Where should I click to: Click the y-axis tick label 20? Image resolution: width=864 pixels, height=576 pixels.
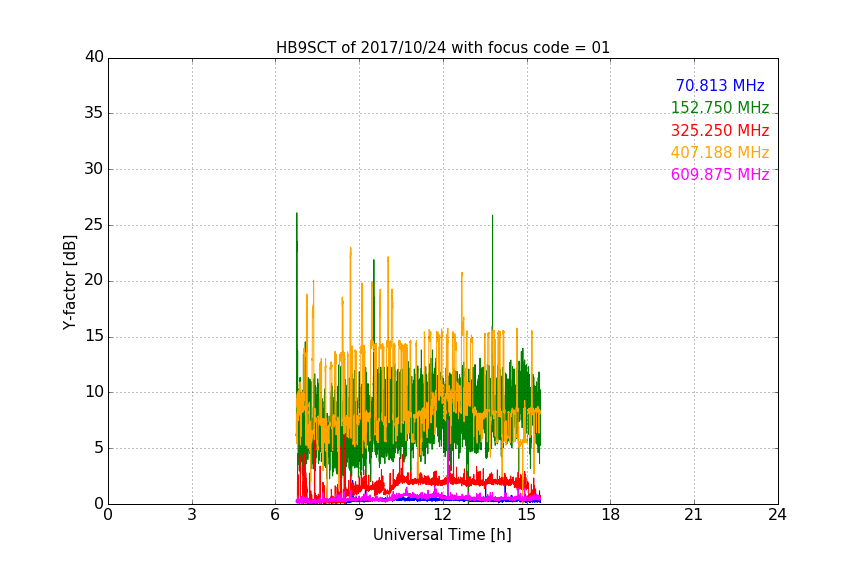coord(94,281)
